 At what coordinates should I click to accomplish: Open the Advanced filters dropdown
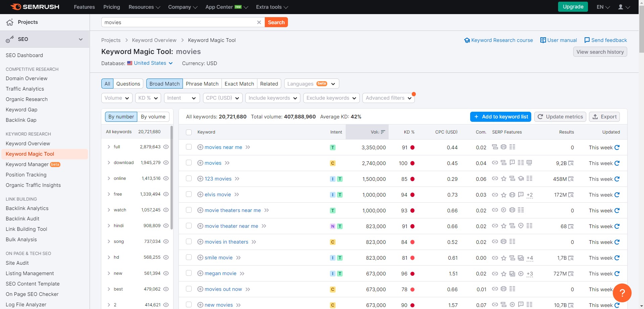pos(389,98)
